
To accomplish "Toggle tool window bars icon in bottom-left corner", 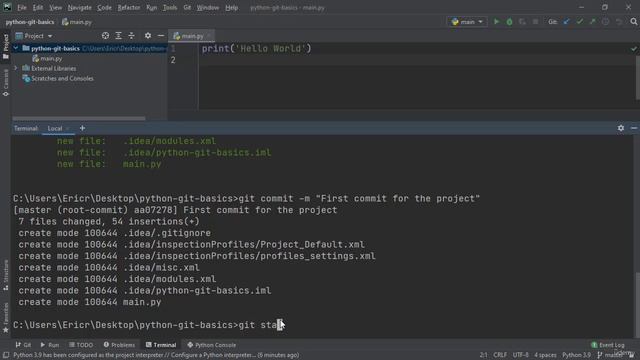I will click(6, 355).
